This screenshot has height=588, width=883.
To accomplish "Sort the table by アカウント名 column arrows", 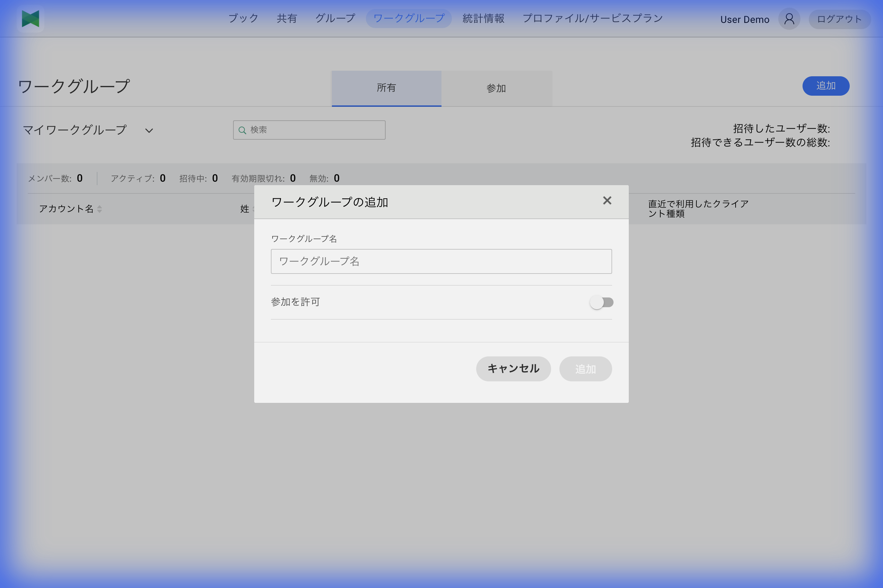I will point(100,209).
